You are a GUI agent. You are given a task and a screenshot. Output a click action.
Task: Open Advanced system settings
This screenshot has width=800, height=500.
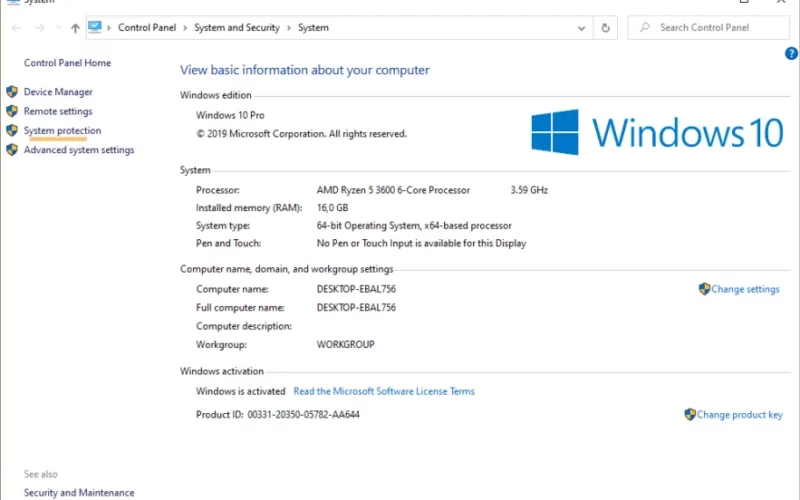[x=79, y=150]
